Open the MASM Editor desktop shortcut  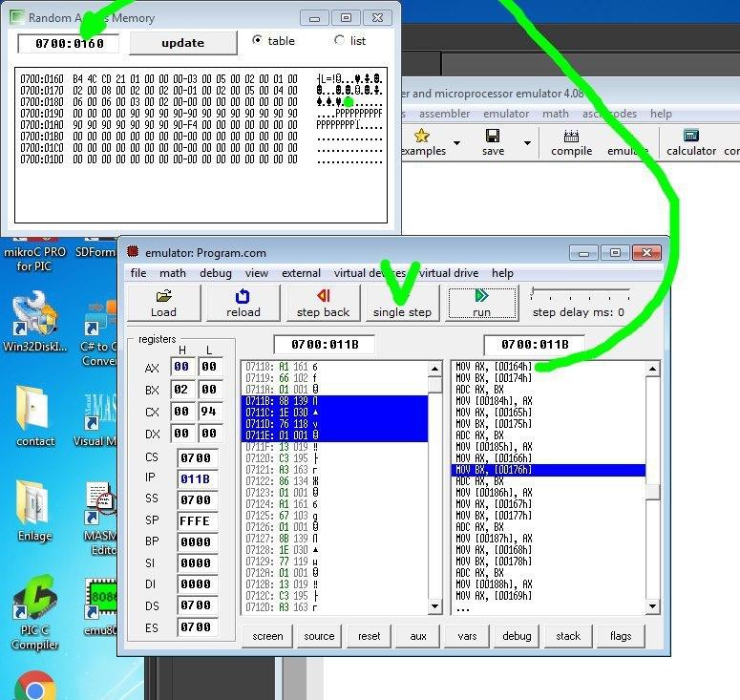[x=100, y=518]
